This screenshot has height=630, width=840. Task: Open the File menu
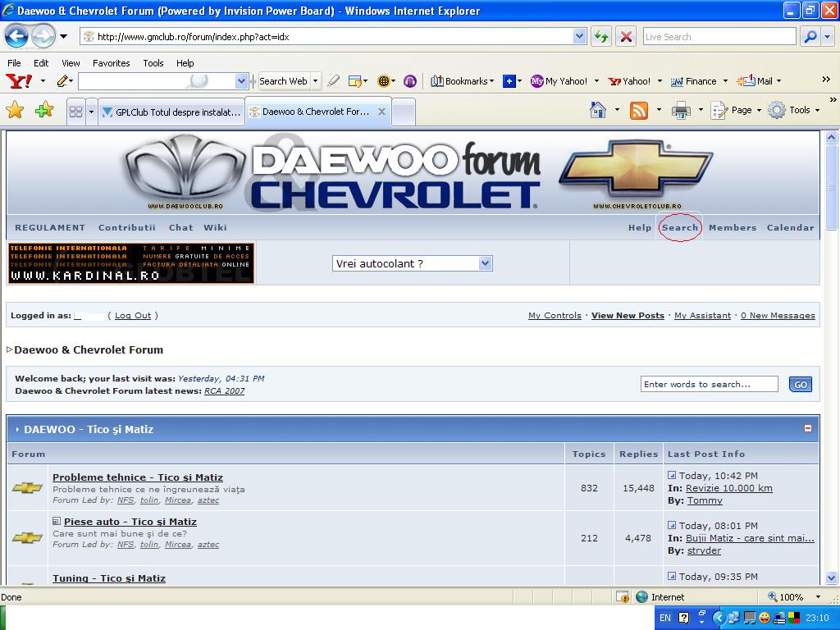[x=14, y=63]
